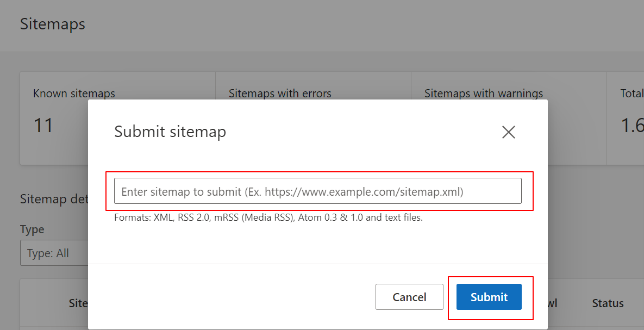
Task: Click the Sitemaps with warnings label
Action: click(484, 94)
